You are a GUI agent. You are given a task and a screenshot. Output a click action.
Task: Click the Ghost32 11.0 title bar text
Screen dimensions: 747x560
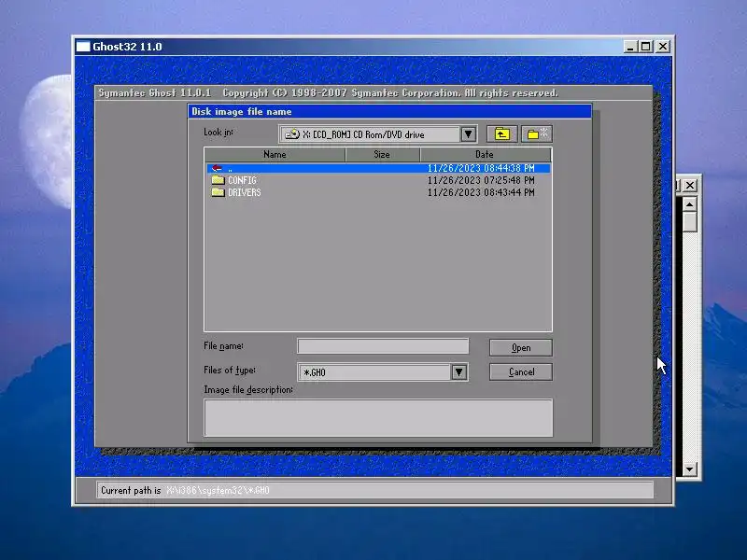pyautogui.click(x=127, y=47)
